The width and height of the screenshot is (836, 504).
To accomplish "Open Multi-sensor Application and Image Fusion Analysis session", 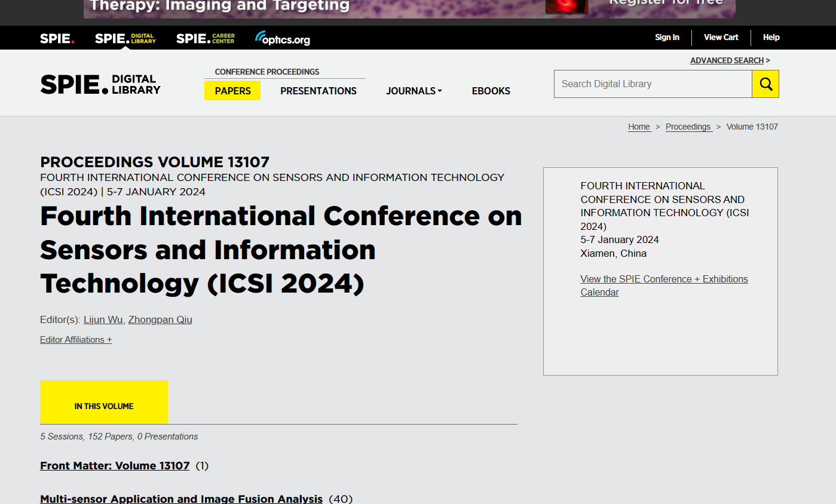I will tap(181, 499).
